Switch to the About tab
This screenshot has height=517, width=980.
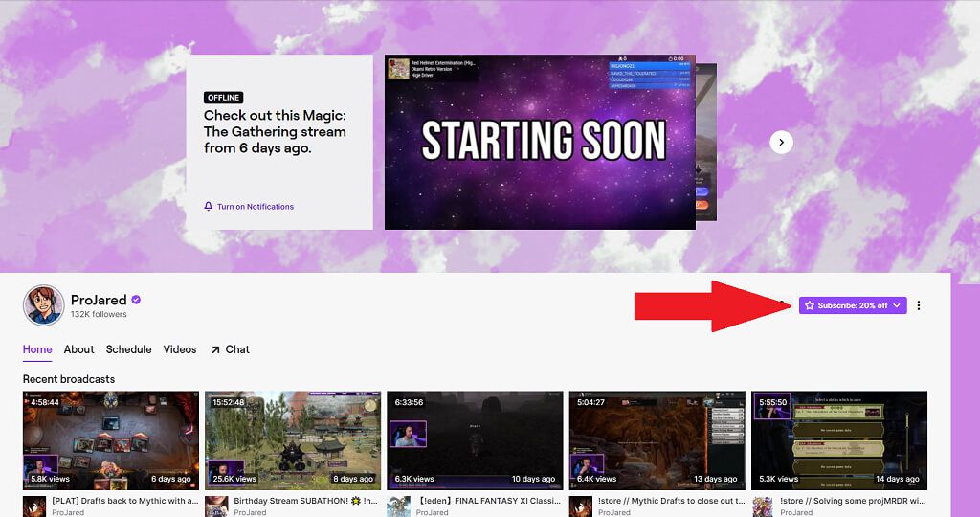(78, 349)
